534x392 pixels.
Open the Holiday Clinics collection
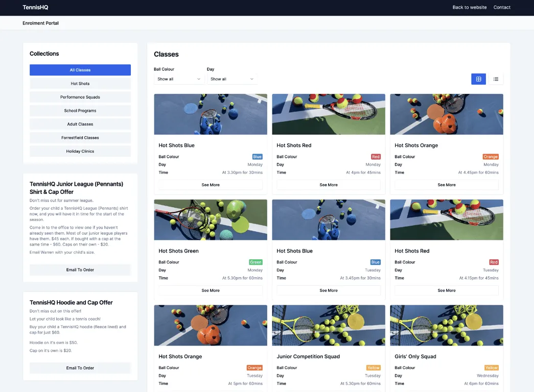click(x=80, y=151)
